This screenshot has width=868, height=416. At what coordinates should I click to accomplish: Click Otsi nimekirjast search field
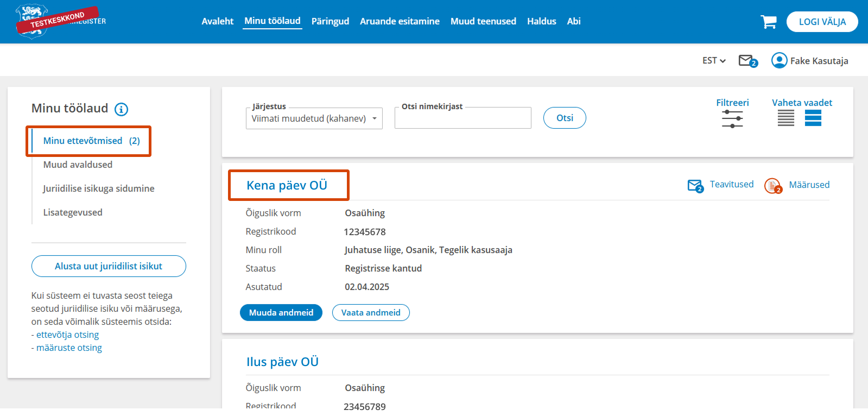click(x=463, y=118)
